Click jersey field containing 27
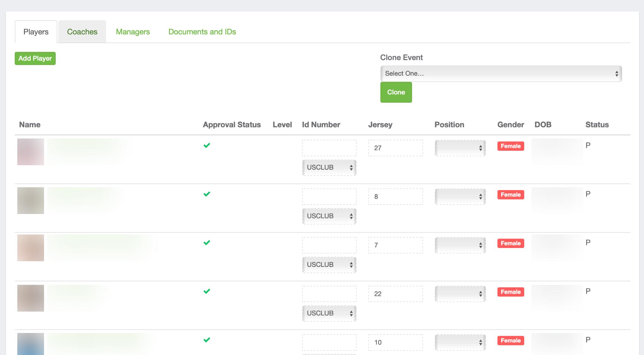The height and width of the screenshot is (355, 644). [x=396, y=148]
